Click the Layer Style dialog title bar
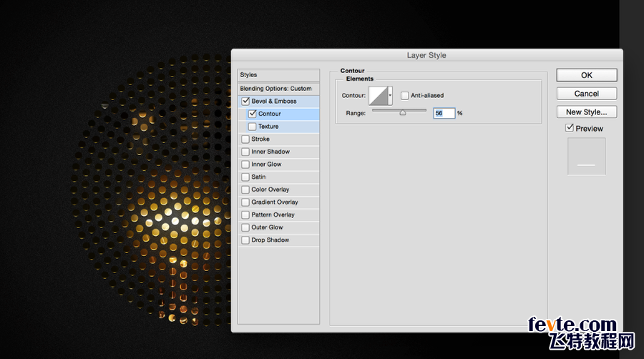Viewport: 644px width, 359px height. pyautogui.click(x=426, y=55)
